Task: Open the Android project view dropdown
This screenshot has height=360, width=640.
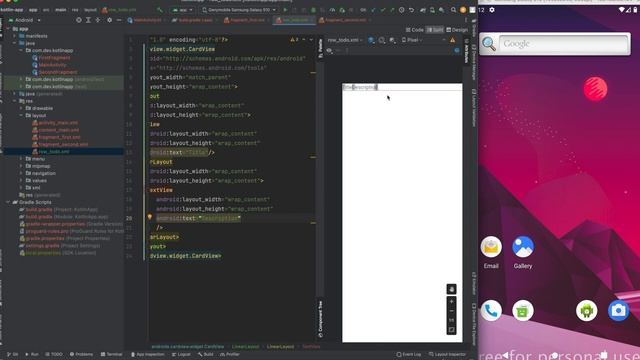Action: click(x=24, y=20)
